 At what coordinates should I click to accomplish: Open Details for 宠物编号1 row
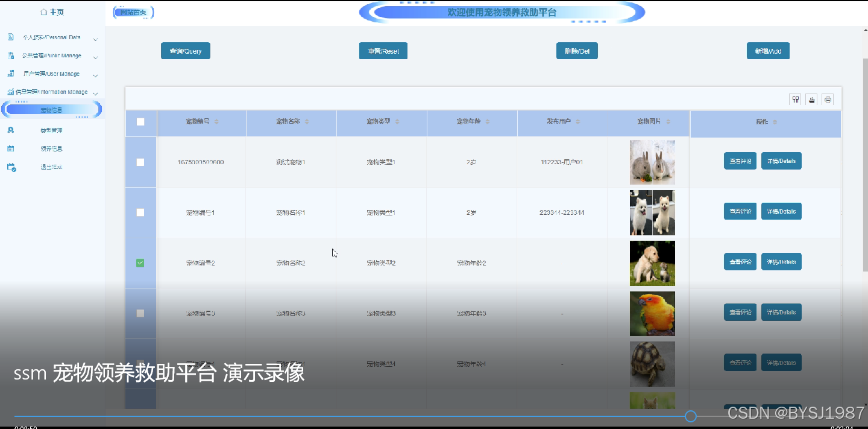tap(781, 211)
